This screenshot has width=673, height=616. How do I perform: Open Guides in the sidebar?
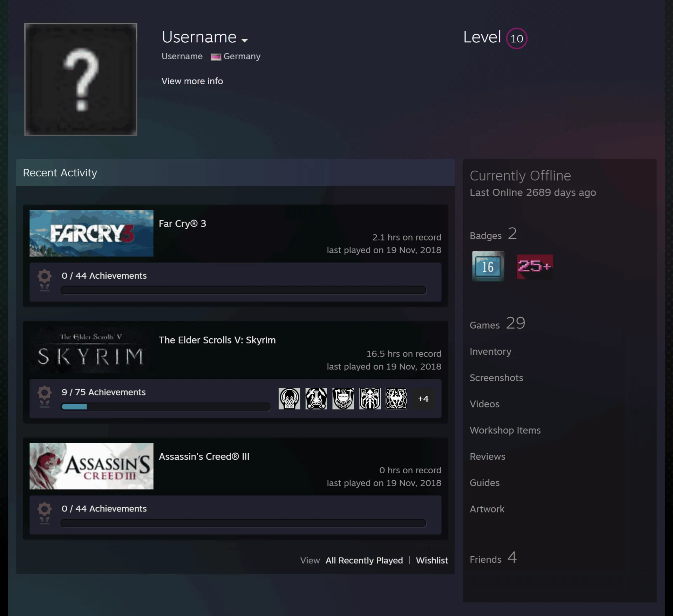pos(485,483)
